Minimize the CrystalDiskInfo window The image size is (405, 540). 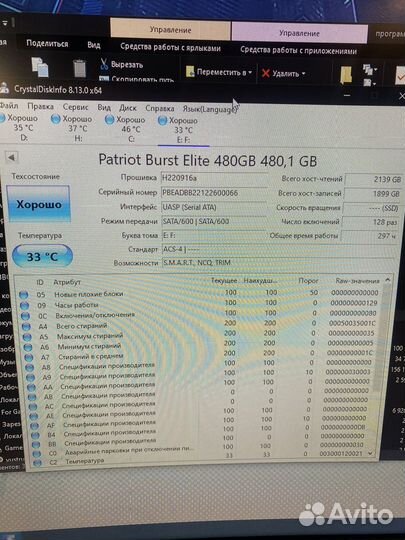click(347, 95)
